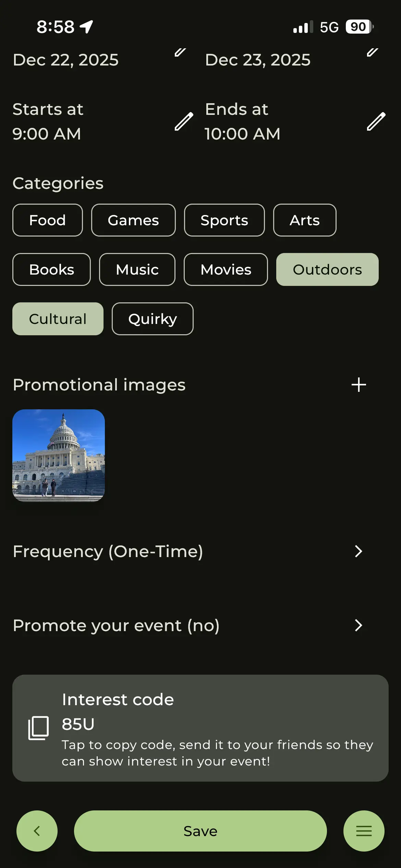Select the Food category chip
Image resolution: width=401 pixels, height=868 pixels.
[x=48, y=220]
